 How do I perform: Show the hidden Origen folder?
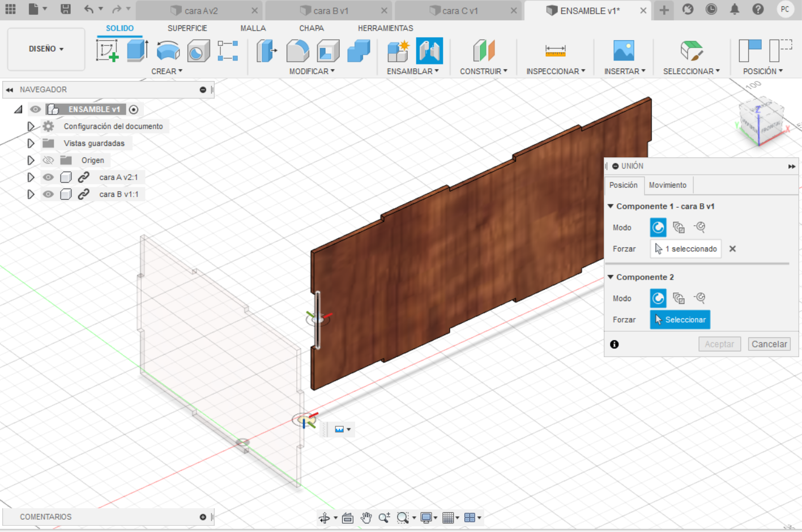(48, 160)
